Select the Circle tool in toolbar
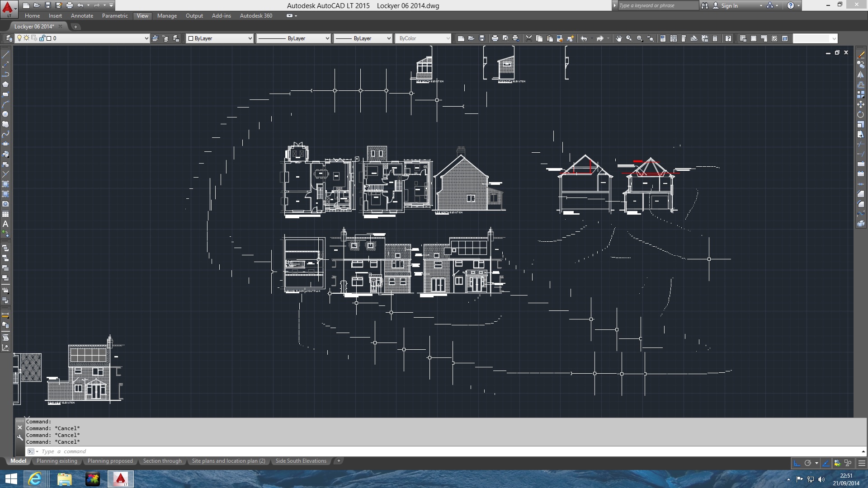868x488 pixels. [7, 114]
